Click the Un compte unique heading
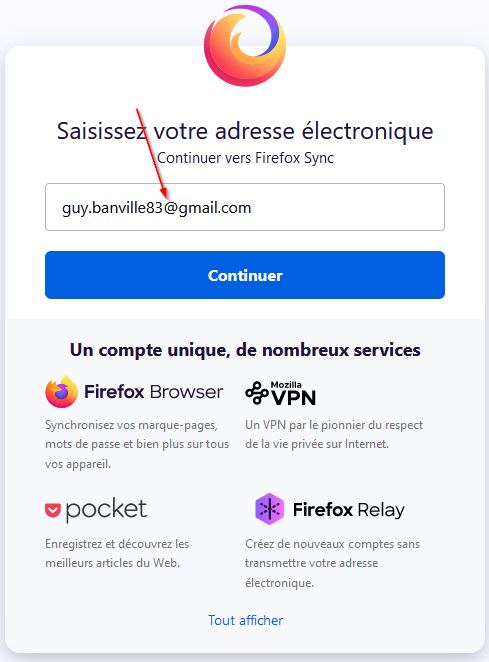The image size is (489, 662). (x=245, y=350)
